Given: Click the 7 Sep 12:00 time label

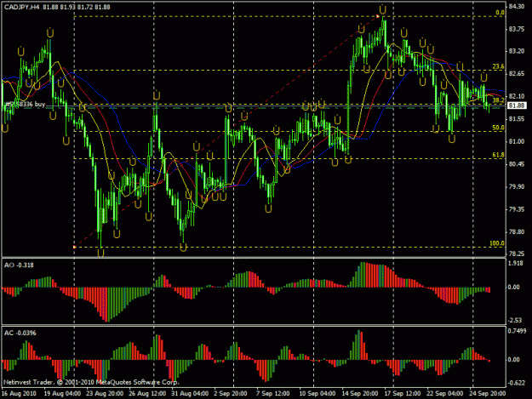Looking at the screenshot, I should click(273, 394).
